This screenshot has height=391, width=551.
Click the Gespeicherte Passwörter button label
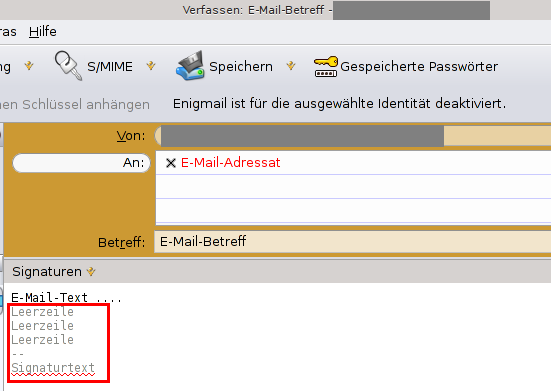coord(419,66)
